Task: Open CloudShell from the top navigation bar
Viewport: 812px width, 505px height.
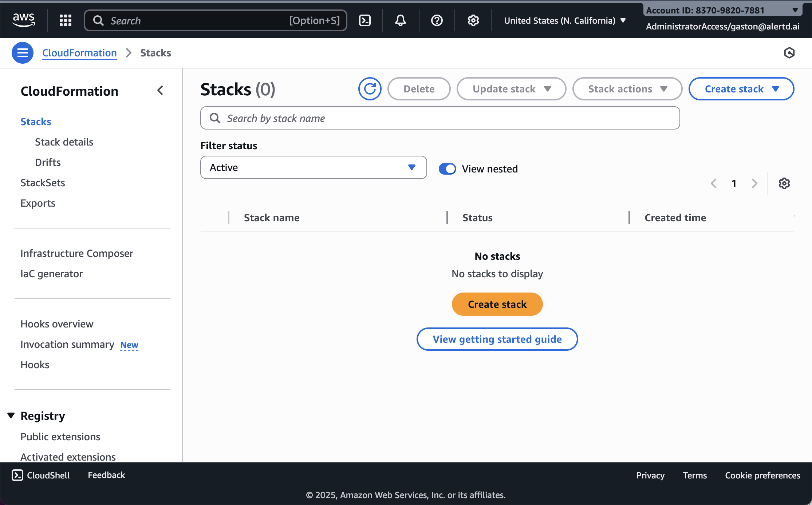Action: coord(365,20)
